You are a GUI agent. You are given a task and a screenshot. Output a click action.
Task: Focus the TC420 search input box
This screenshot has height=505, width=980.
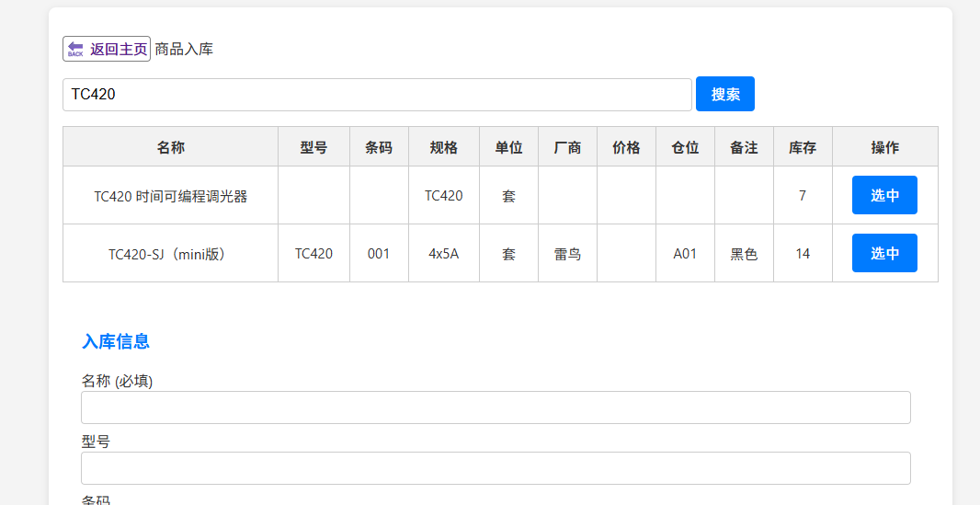[x=377, y=95]
